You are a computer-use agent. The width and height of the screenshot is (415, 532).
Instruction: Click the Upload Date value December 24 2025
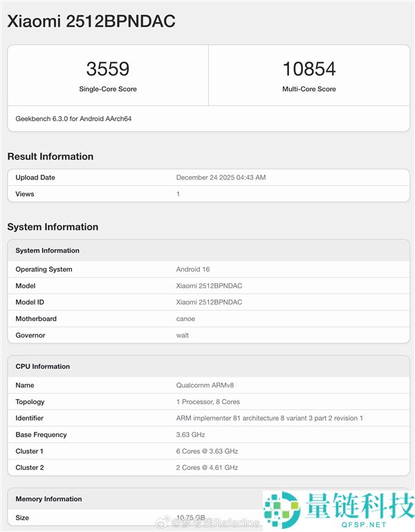221,178
